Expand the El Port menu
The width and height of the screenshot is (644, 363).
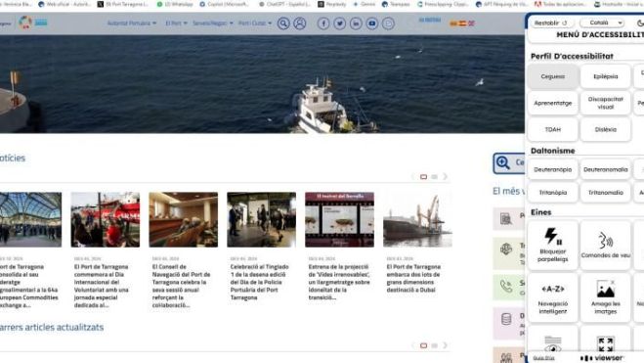pos(176,23)
